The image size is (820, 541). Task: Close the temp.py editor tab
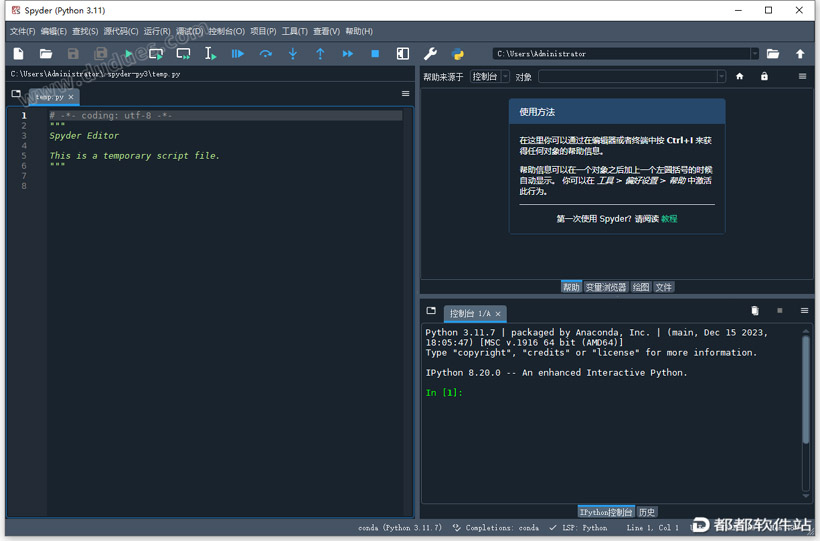(x=71, y=97)
